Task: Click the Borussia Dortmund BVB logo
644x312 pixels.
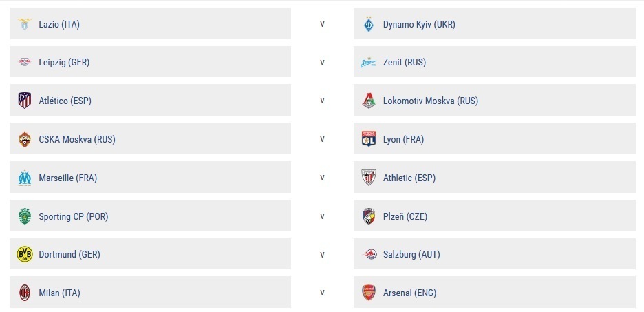Action: click(25, 254)
